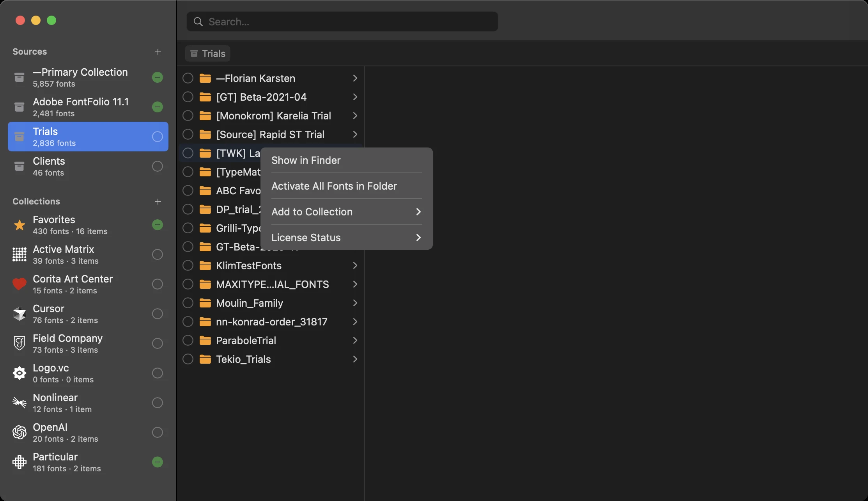Click the Sources section header
The height and width of the screenshot is (501, 868).
pos(30,52)
